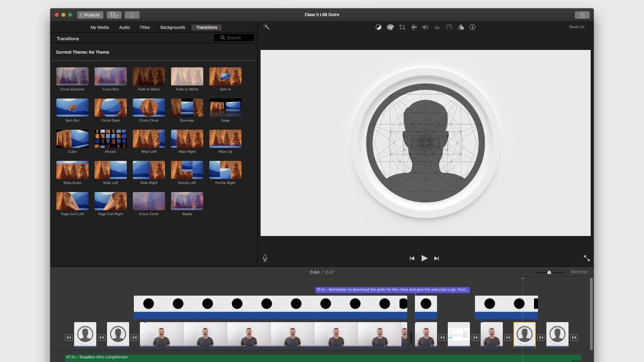This screenshot has width=644, height=362.
Task: Click Reset All adjustments
Action: (x=576, y=27)
